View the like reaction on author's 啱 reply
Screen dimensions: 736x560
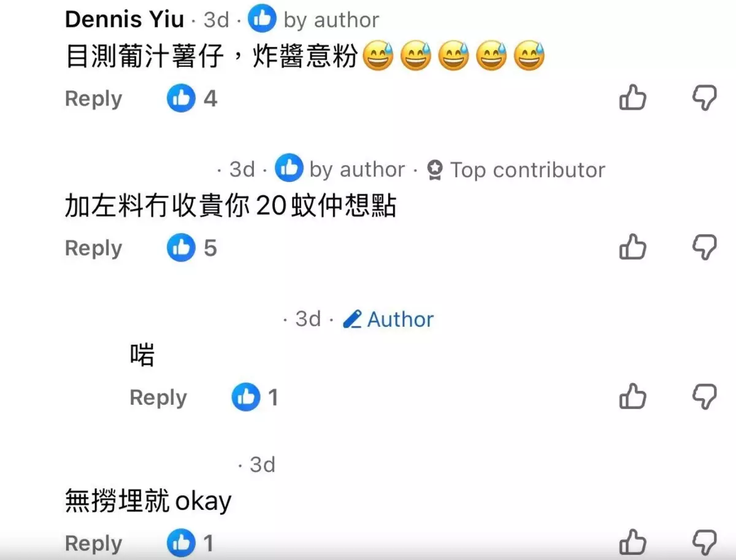pyautogui.click(x=255, y=397)
